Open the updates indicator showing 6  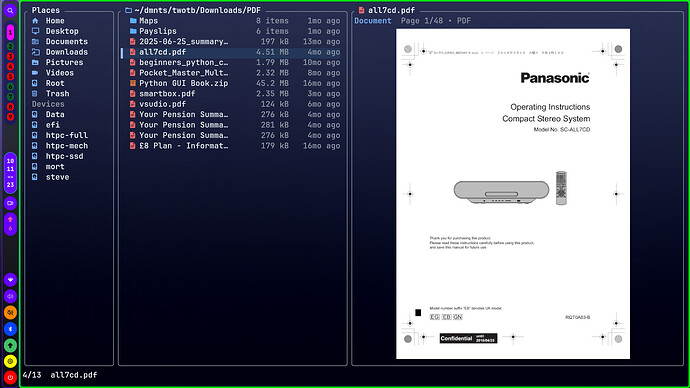(10, 224)
